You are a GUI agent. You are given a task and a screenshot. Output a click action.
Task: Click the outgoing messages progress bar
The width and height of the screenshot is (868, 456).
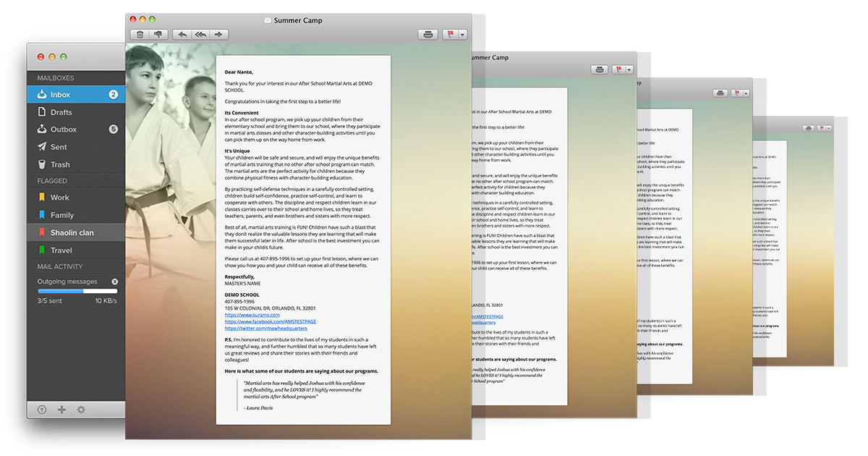click(78, 291)
